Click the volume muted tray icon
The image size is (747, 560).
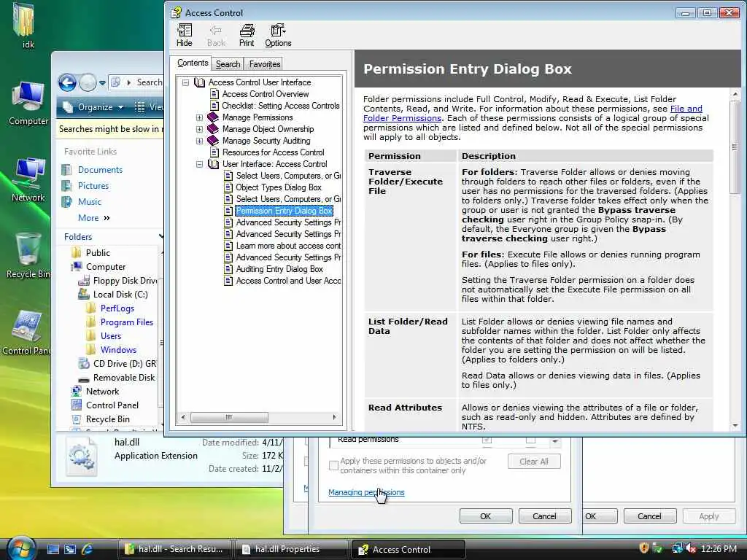[x=691, y=548]
